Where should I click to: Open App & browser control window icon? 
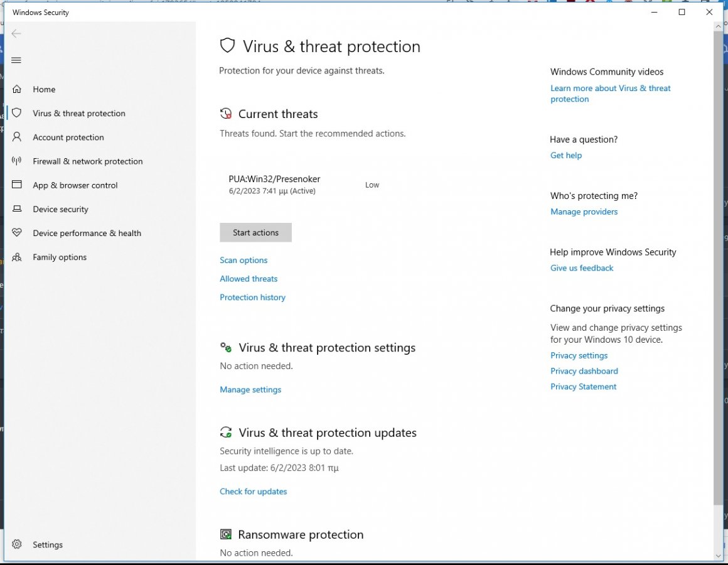17,185
